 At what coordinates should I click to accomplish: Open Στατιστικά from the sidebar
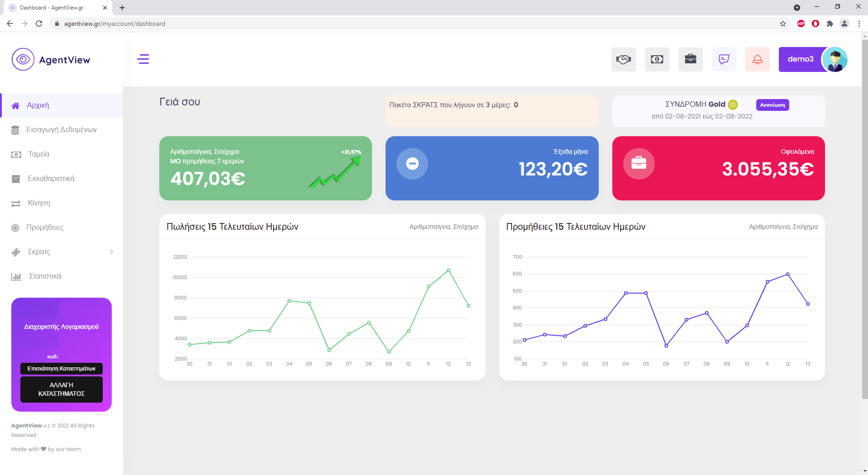(x=45, y=276)
